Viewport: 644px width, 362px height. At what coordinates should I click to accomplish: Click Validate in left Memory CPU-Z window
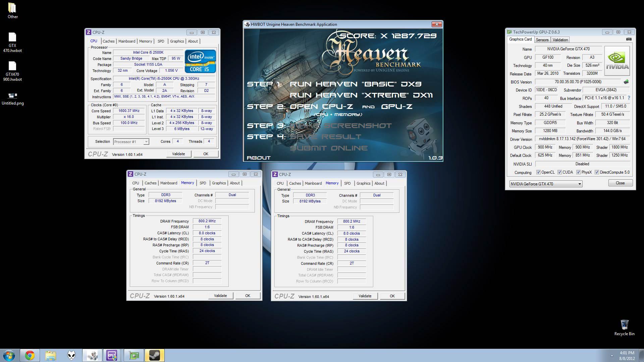(220, 296)
